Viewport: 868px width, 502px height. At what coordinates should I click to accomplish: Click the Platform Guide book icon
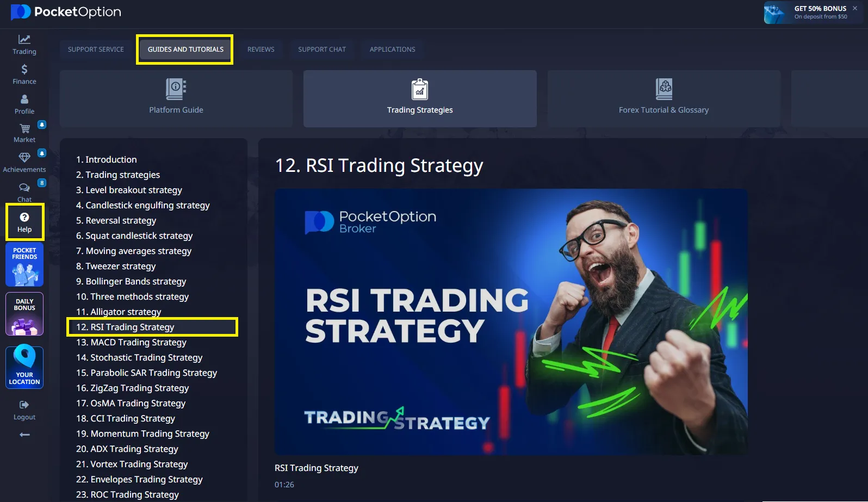[176, 89]
